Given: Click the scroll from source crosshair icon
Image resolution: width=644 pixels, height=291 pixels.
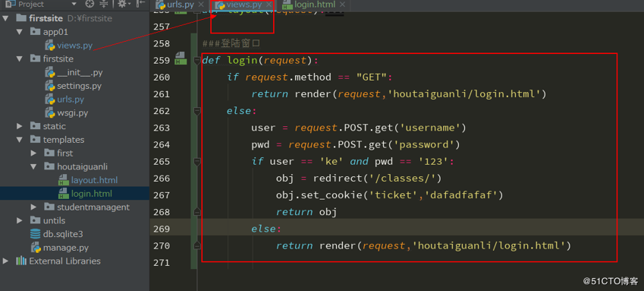Looking at the screenshot, I should click(90, 4).
